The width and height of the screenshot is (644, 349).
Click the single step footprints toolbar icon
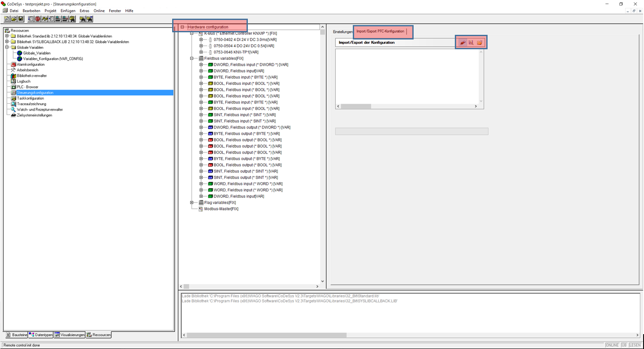[x=44, y=19]
